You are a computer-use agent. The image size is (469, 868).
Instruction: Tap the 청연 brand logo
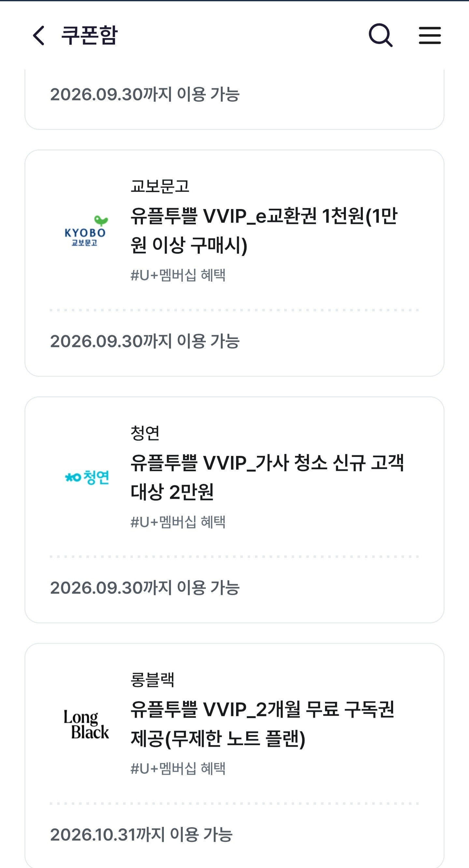[87, 477]
